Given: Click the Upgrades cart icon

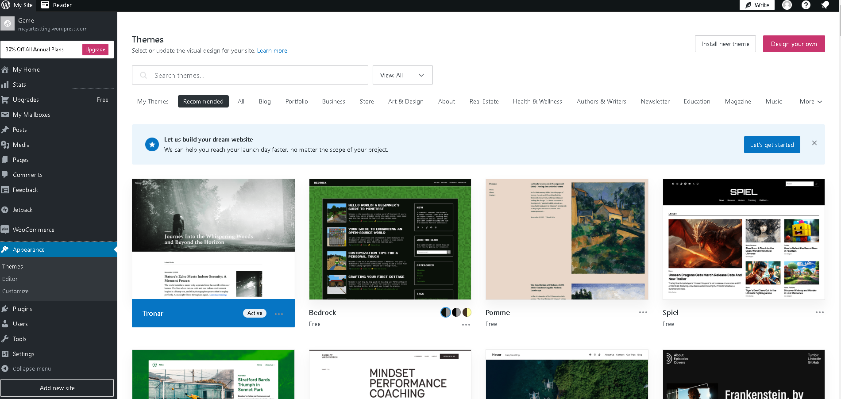Looking at the screenshot, I should [x=5, y=100].
